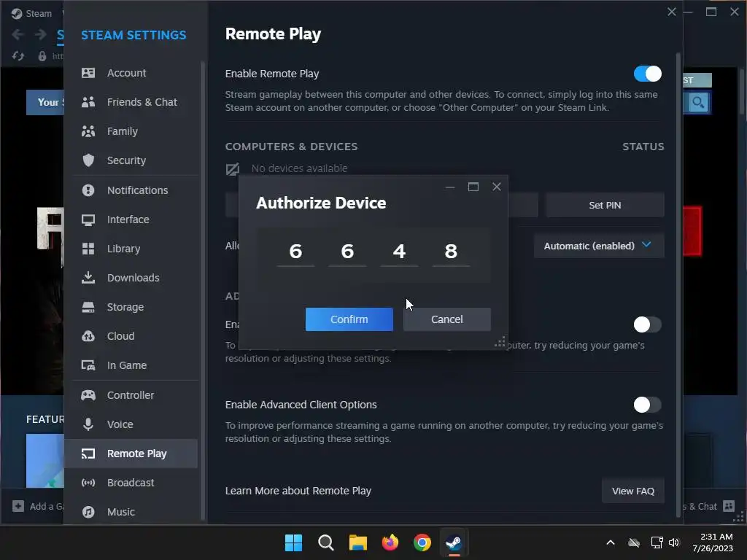Image resolution: width=747 pixels, height=560 pixels.
Task: Cancel the Authorize Device dialog
Action: (x=447, y=319)
